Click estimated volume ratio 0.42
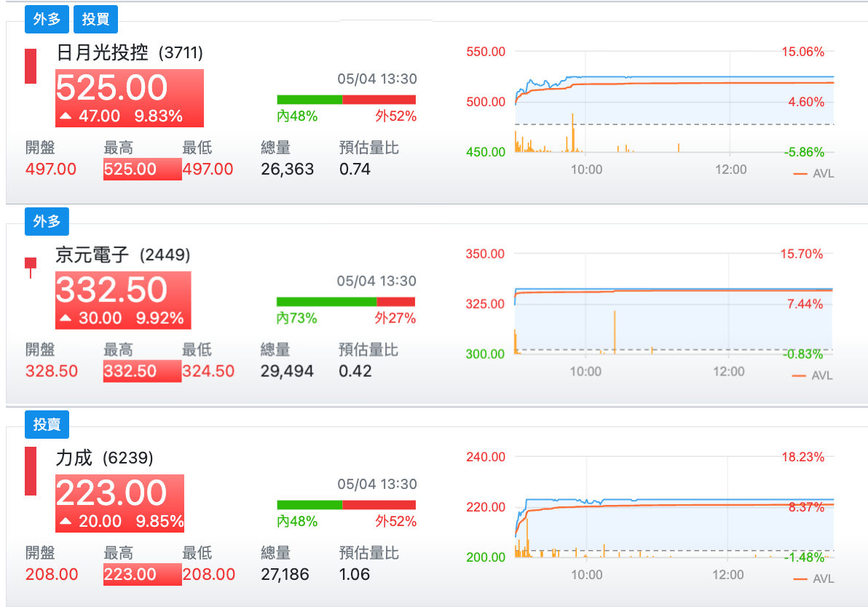This screenshot has width=868, height=609. (355, 370)
